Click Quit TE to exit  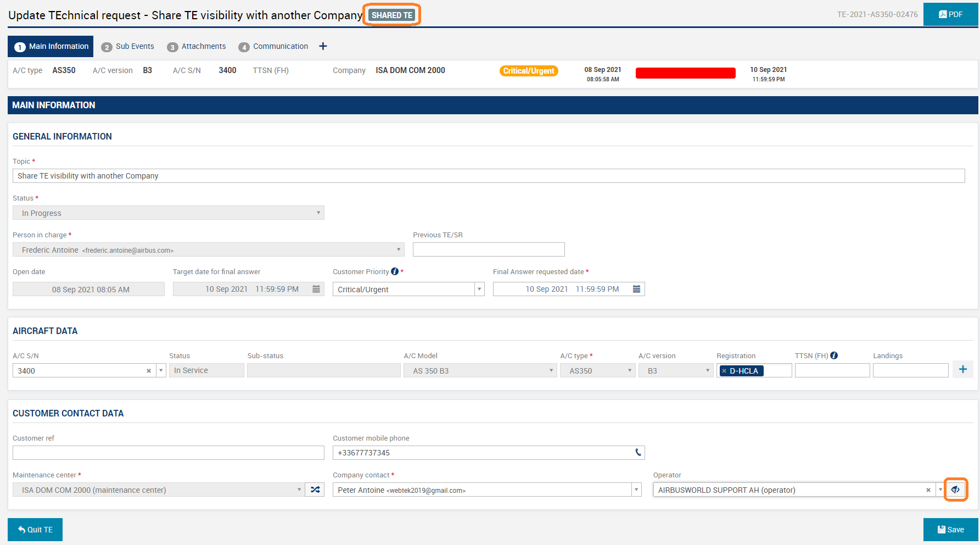coord(35,529)
